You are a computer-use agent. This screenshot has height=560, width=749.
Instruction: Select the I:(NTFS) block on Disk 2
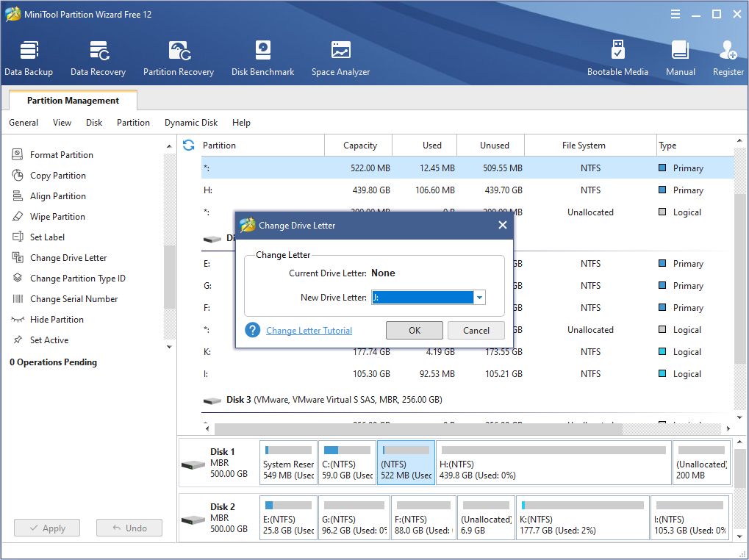pos(690,518)
